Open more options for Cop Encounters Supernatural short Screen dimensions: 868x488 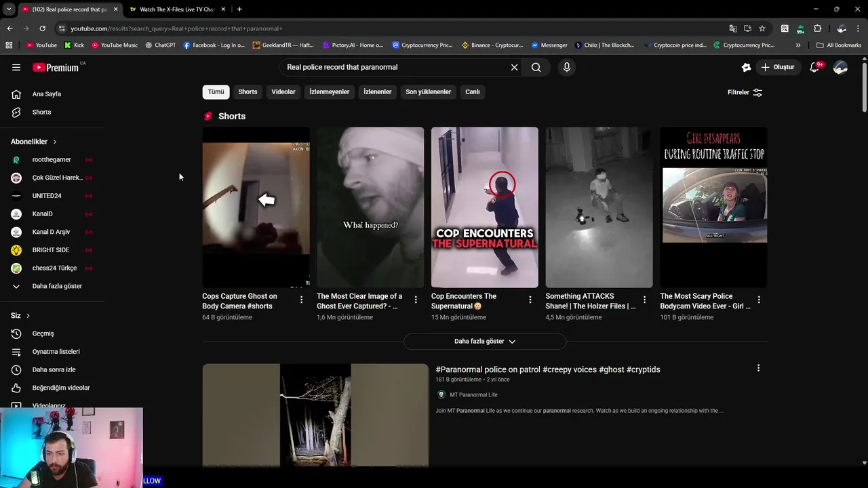[x=530, y=300]
